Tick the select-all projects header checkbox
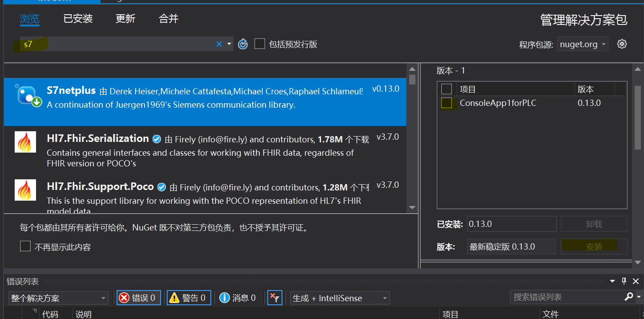The width and height of the screenshot is (644, 319). (x=447, y=89)
